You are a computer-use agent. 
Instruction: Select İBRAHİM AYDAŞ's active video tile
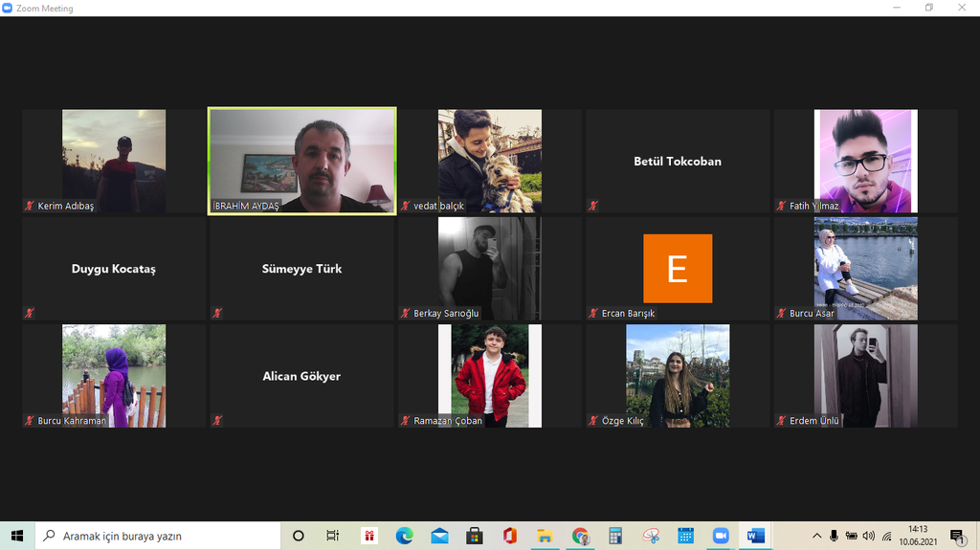pyautogui.click(x=301, y=161)
